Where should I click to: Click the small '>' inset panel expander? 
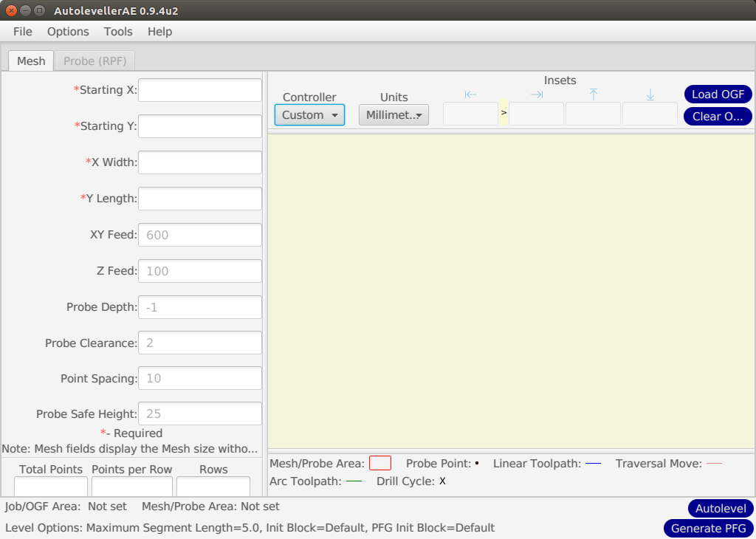504,113
